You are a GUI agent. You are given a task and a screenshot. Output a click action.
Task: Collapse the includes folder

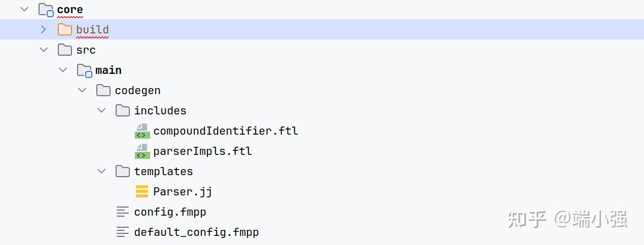(x=101, y=111)
